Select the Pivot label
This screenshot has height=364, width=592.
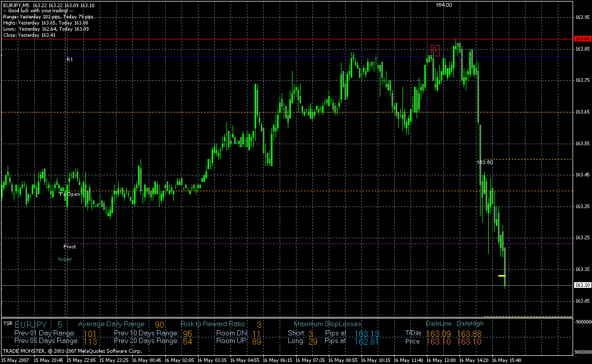pyautogui.click(x=70, y=247)
